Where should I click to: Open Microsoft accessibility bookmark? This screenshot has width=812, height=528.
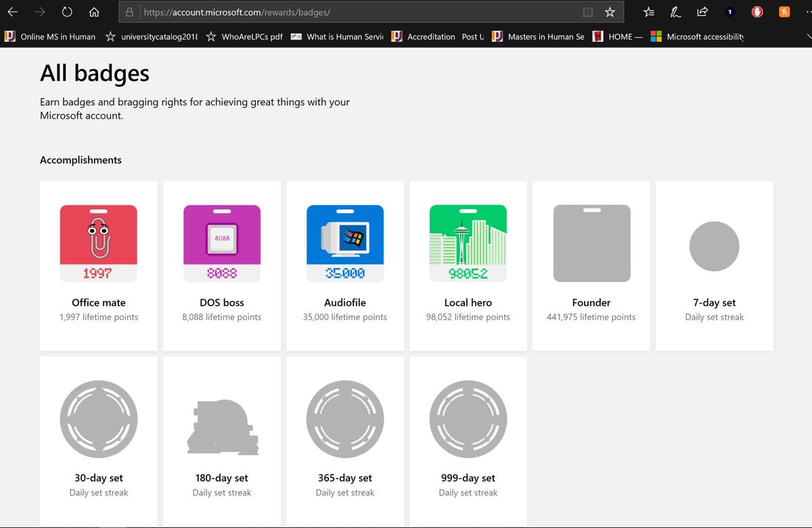(x=697, y=37)
